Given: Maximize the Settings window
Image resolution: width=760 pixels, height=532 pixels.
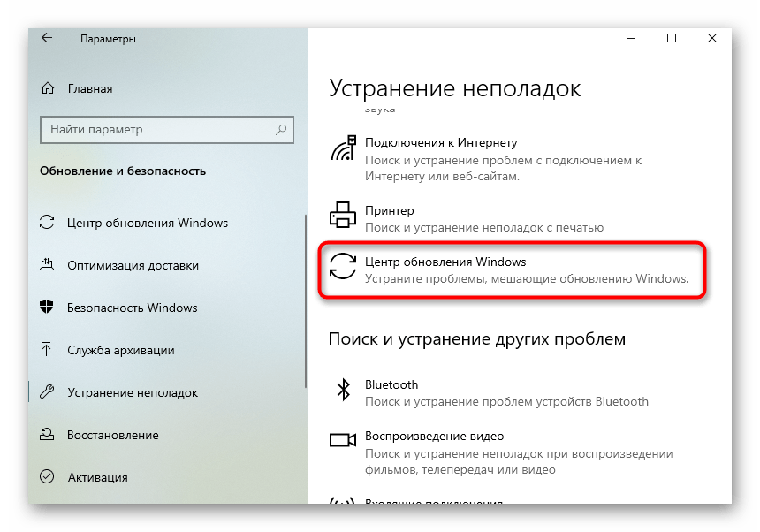Looking at the screenshot, I should [672, 38].
